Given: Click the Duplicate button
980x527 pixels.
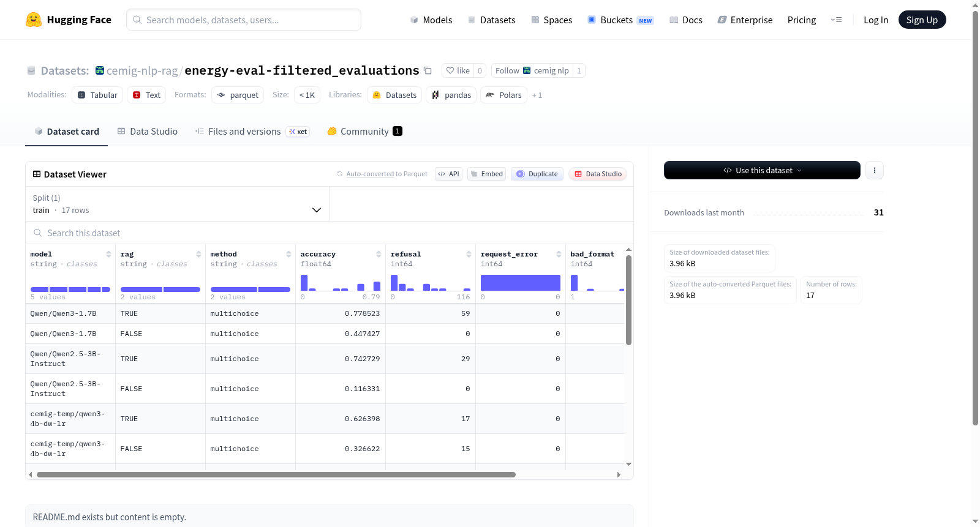Looking at the screenshot, I should coord(537,174).
